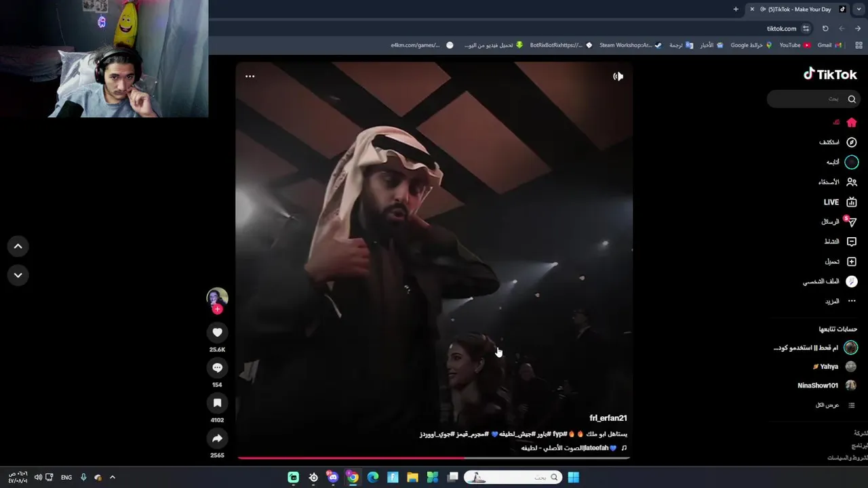Viewport: 868px width, 488px height.
Task: Open the Profile sidebar item
Action: tap(831, 281)
